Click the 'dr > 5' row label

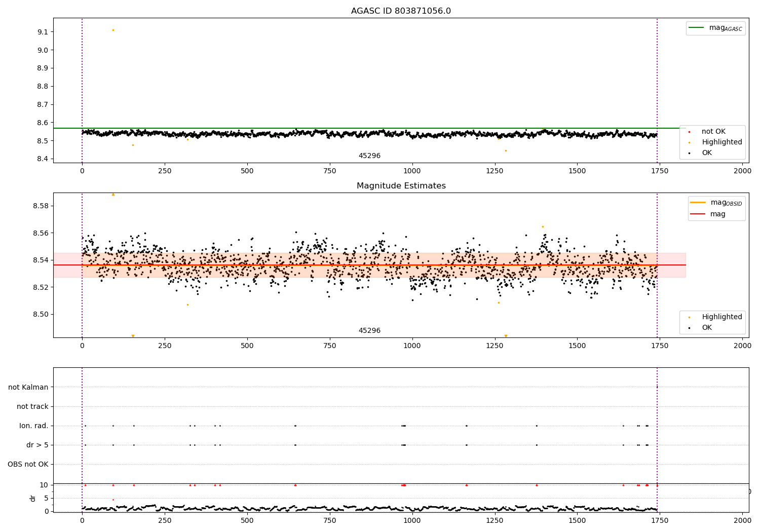pos(37,445)
